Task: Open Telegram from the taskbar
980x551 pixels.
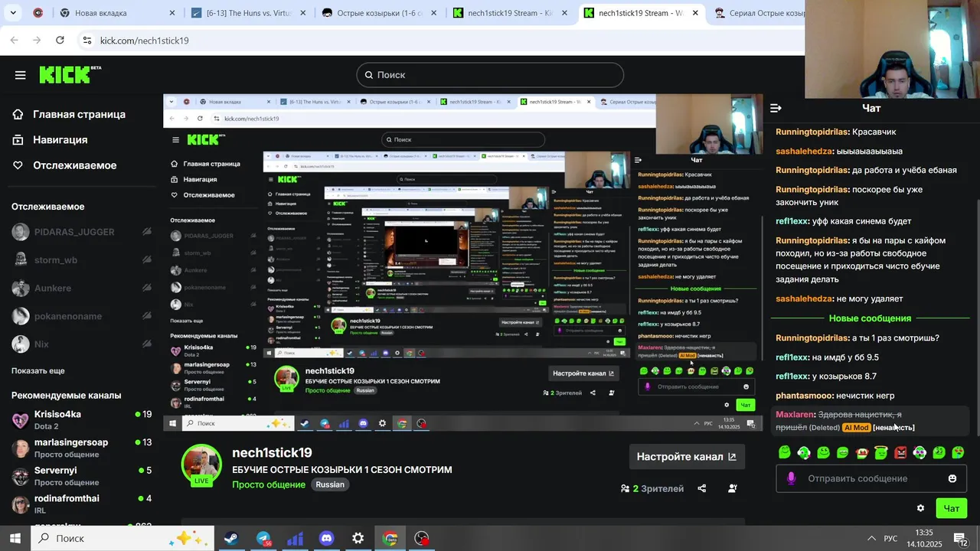Action: [263, 538]
